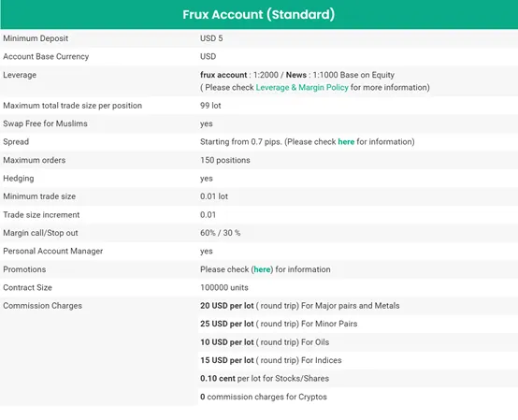Select the Account Base Currency row label

point(46,56)
